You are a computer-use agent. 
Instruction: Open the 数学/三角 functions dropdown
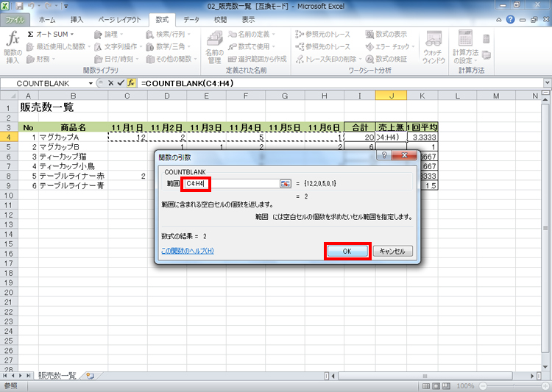168,46
